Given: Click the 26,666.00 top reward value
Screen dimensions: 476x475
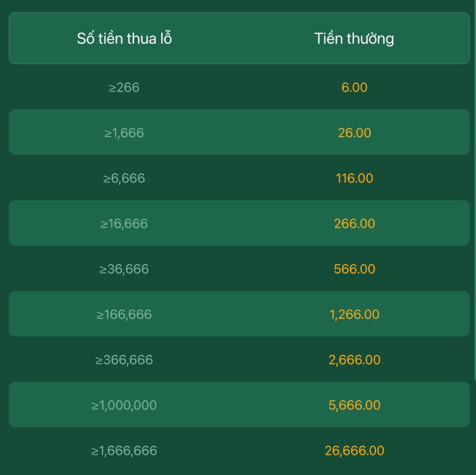Looking at the screenshot, I should tap(354, 451).
